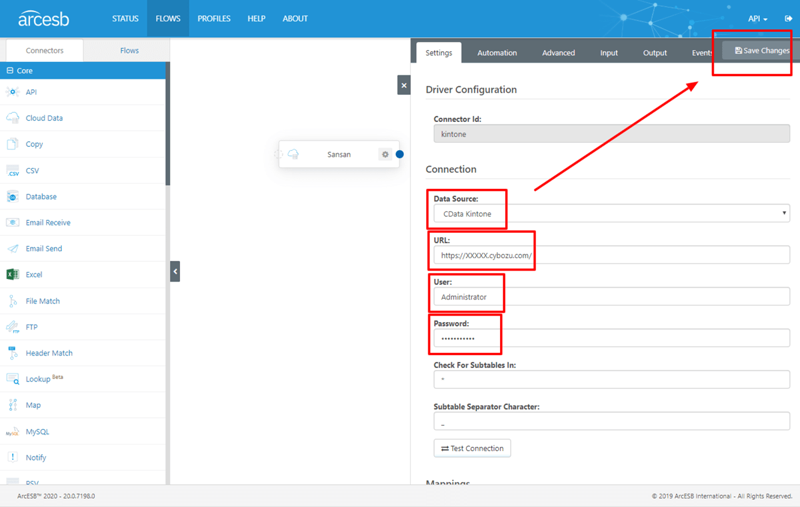Image resolution: width=800 pixels, height=507 pixels.
Task: Click the arcesb logo
Action: [43, 18]
